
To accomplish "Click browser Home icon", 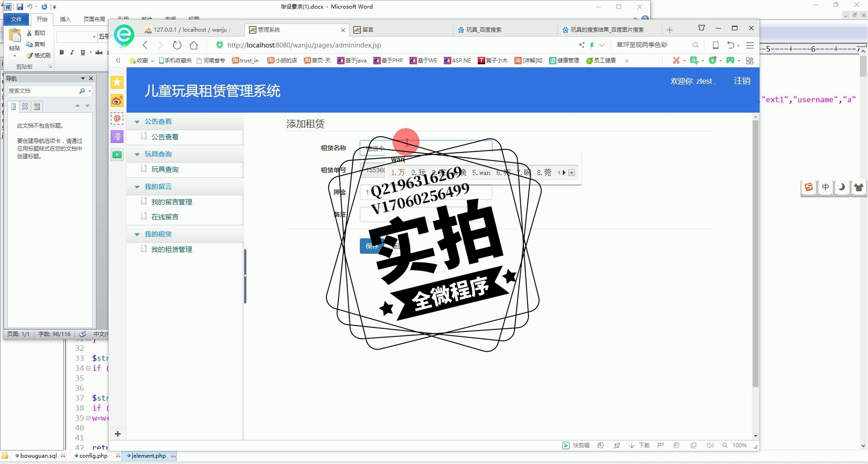I will pos(194,45).
